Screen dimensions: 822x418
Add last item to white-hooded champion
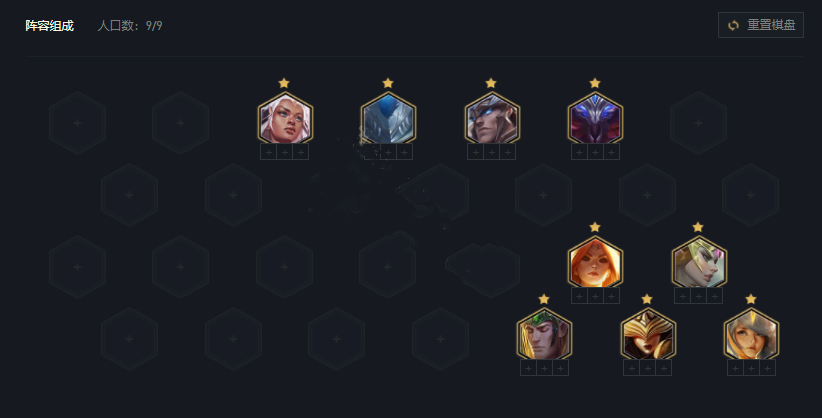[767, 368]
